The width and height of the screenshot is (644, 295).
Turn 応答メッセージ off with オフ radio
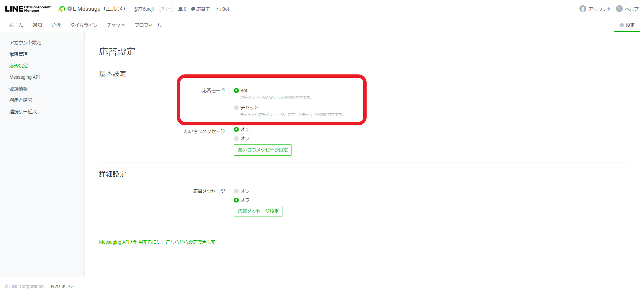[236, 200]
